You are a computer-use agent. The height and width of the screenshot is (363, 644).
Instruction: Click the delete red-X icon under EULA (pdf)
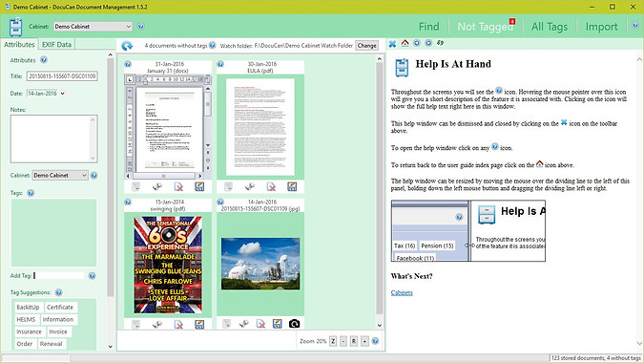[x=271, y=186]
